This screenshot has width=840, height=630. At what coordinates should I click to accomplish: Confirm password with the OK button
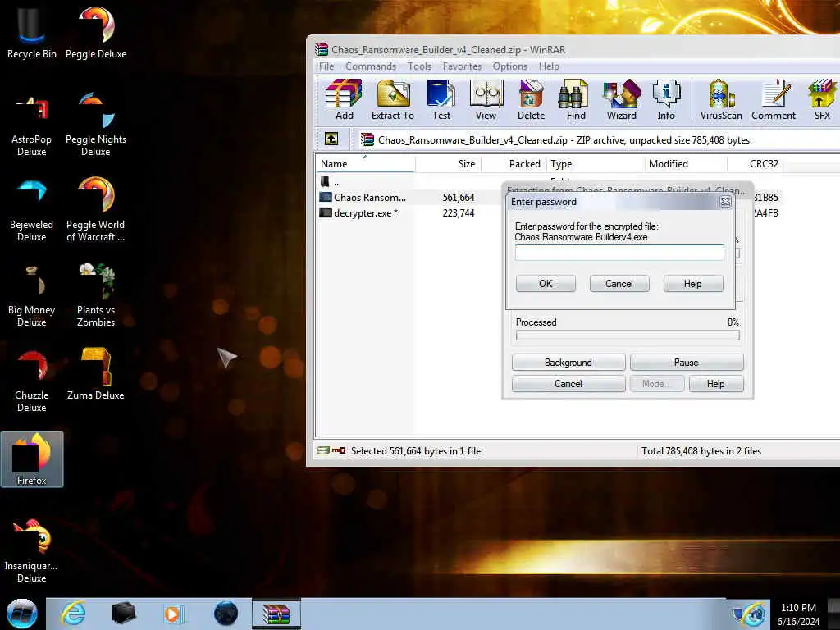coord(546,283)
